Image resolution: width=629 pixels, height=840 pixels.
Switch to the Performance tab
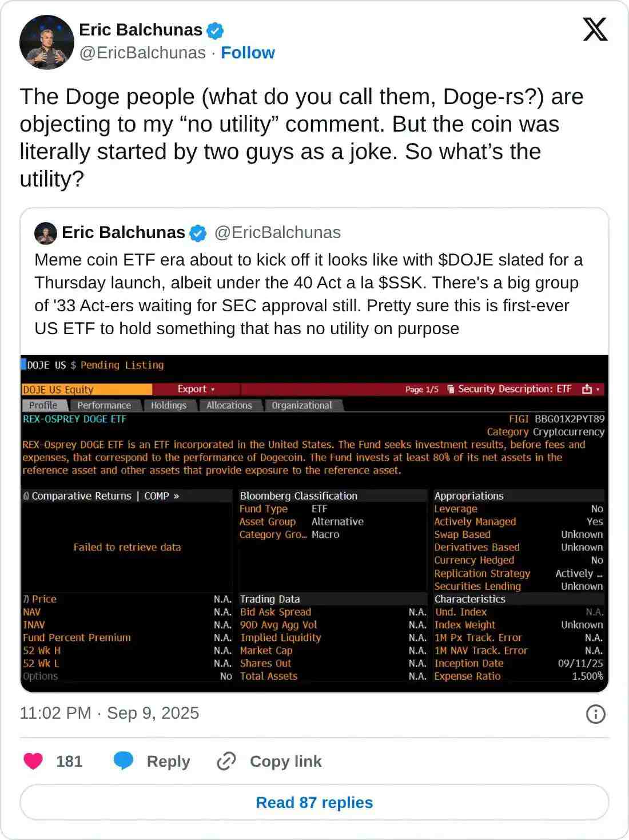(x=104, y=405)
